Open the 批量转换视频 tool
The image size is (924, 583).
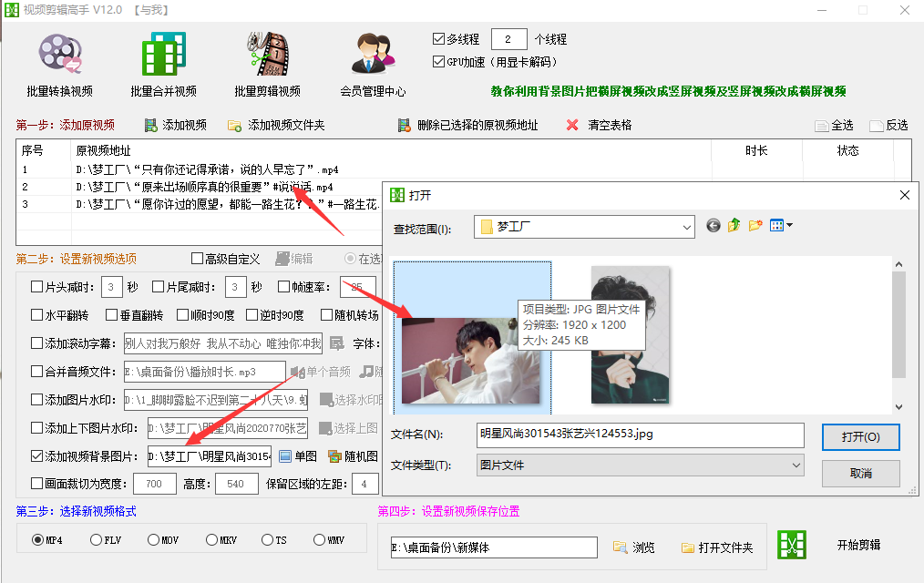tap(59, 65)
